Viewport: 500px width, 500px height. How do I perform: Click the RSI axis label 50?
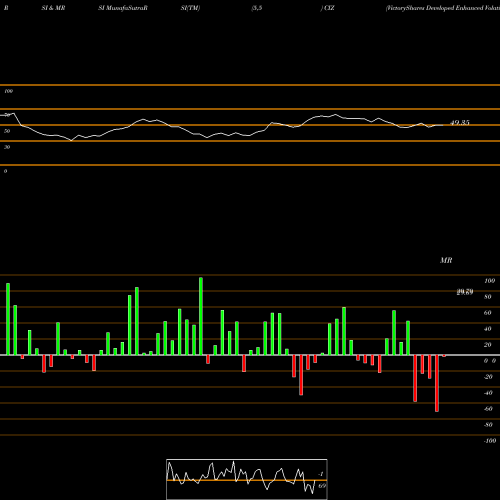7,131
